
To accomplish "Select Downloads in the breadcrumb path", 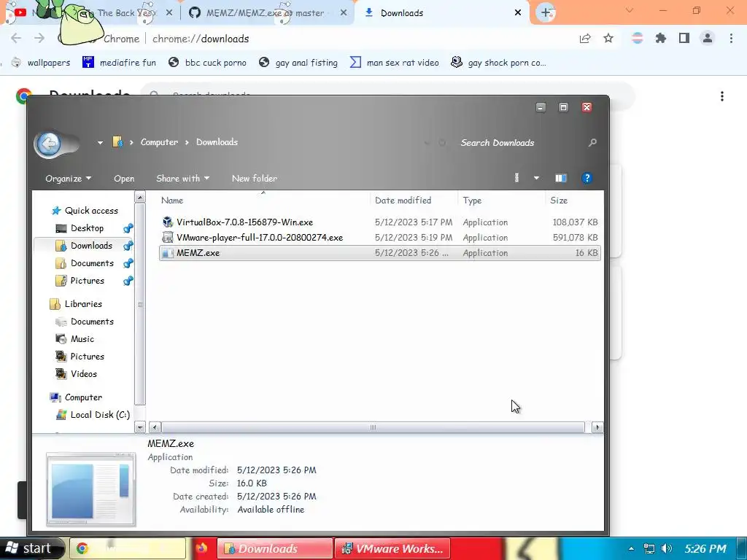I will coord(217,142).
